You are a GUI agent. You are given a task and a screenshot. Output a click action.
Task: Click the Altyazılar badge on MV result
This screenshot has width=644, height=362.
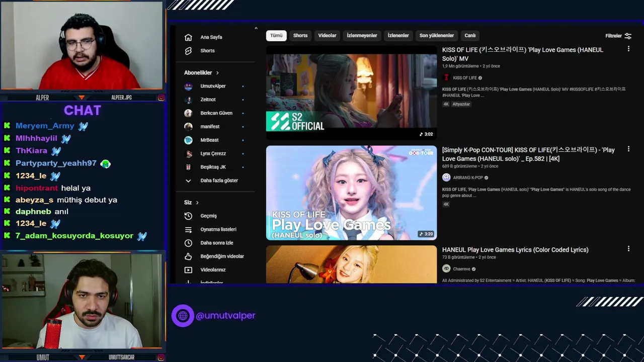(461, 104)
